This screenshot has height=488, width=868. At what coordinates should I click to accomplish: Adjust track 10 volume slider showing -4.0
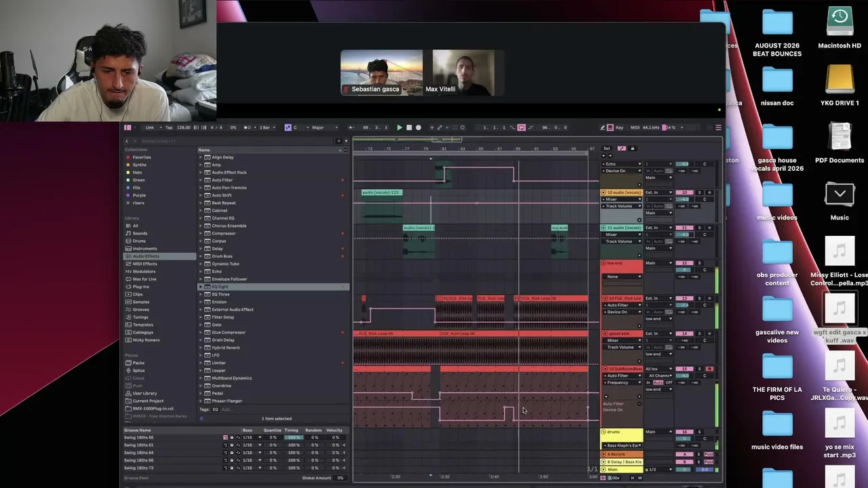(685, 199)
